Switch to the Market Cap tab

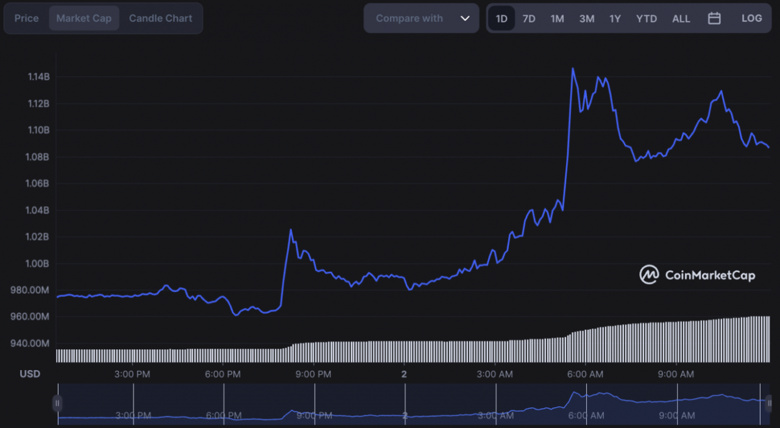[84, 18]
